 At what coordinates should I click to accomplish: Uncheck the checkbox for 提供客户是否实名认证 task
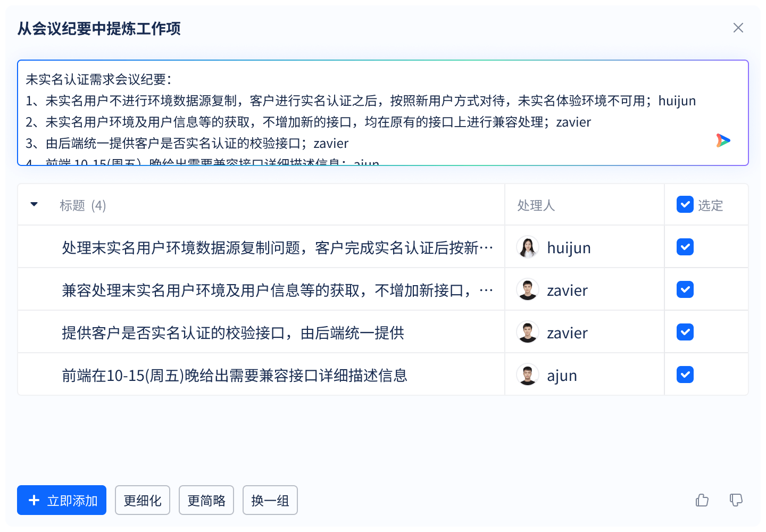pos(685,332)
